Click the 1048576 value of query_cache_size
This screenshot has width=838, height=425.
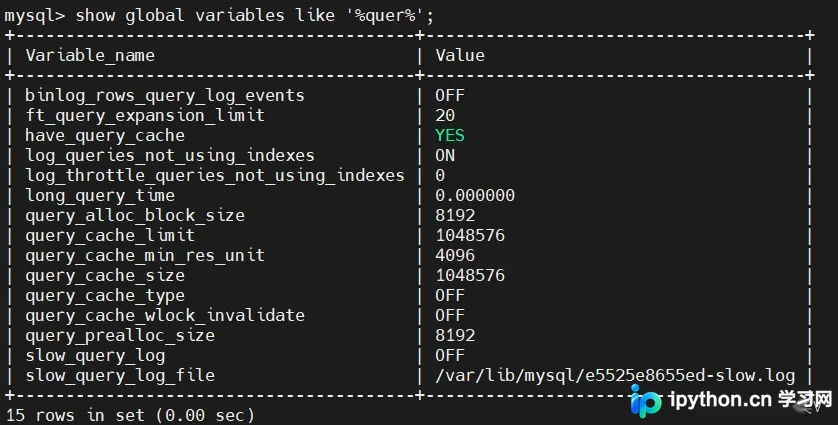tap(470, 276)
